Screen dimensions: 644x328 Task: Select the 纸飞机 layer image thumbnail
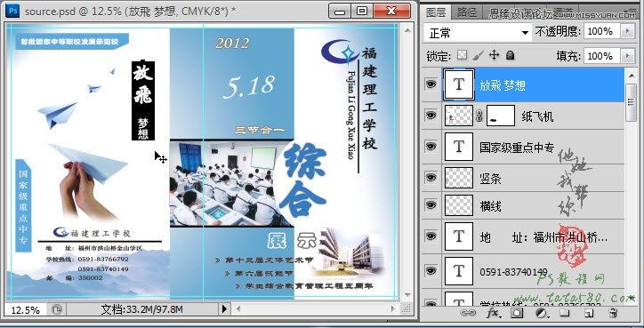pos(459,116)
